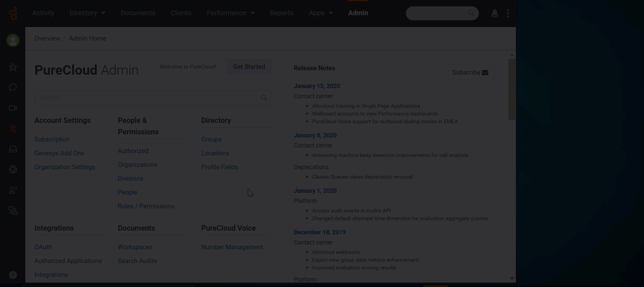This screenshot has height=287, width=644.
Task: Open the Clients menu item
Action: point(181,13)
